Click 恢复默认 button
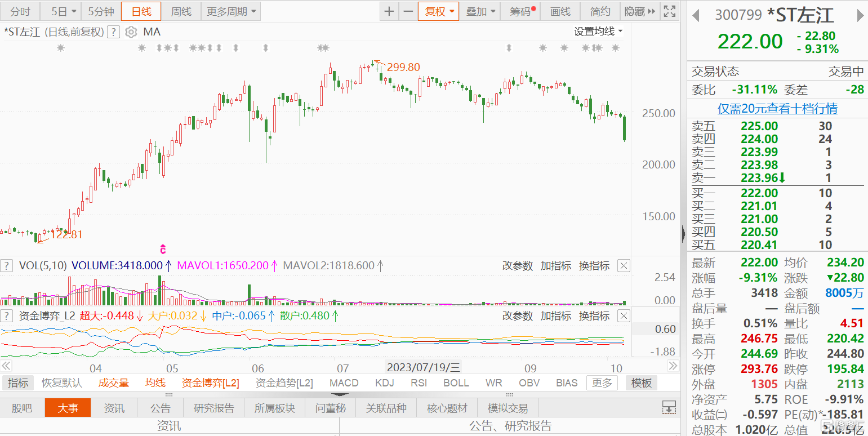Viewport: 868px width, 436px height. point(62,383)
